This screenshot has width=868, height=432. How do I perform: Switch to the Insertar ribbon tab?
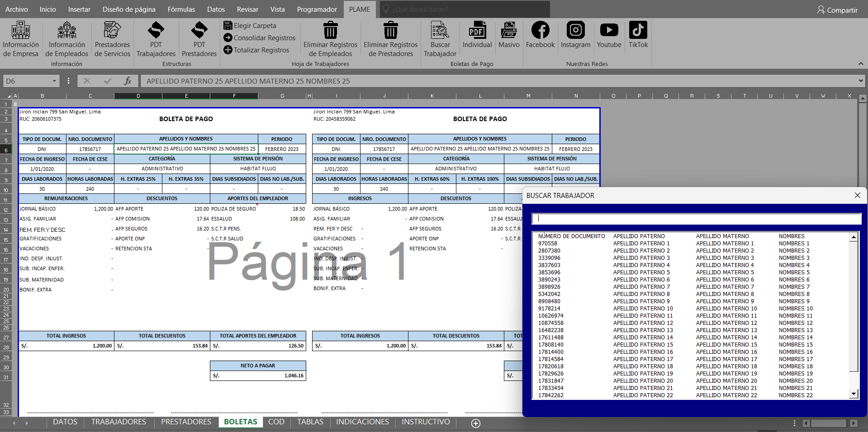(x=79, y=9)
